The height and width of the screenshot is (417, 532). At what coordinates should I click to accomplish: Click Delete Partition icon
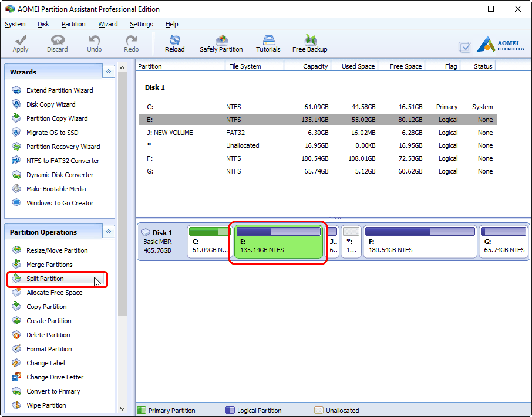point(16,335)
